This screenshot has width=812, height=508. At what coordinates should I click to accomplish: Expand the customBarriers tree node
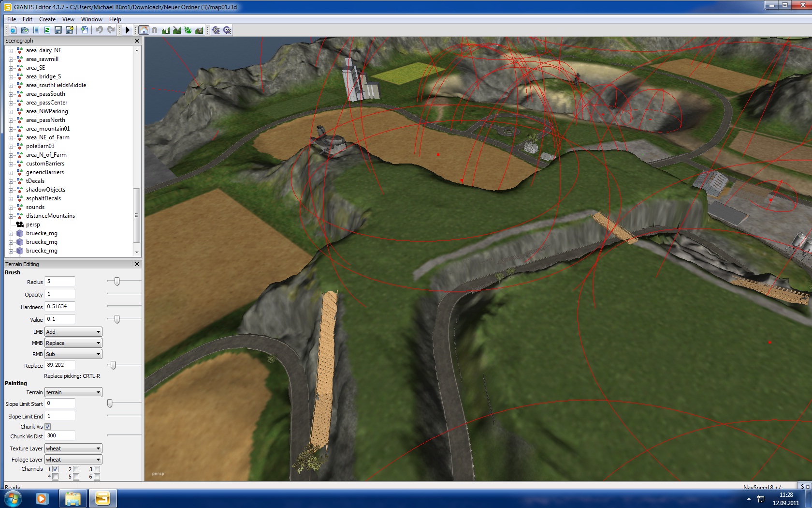click(11, 164)
